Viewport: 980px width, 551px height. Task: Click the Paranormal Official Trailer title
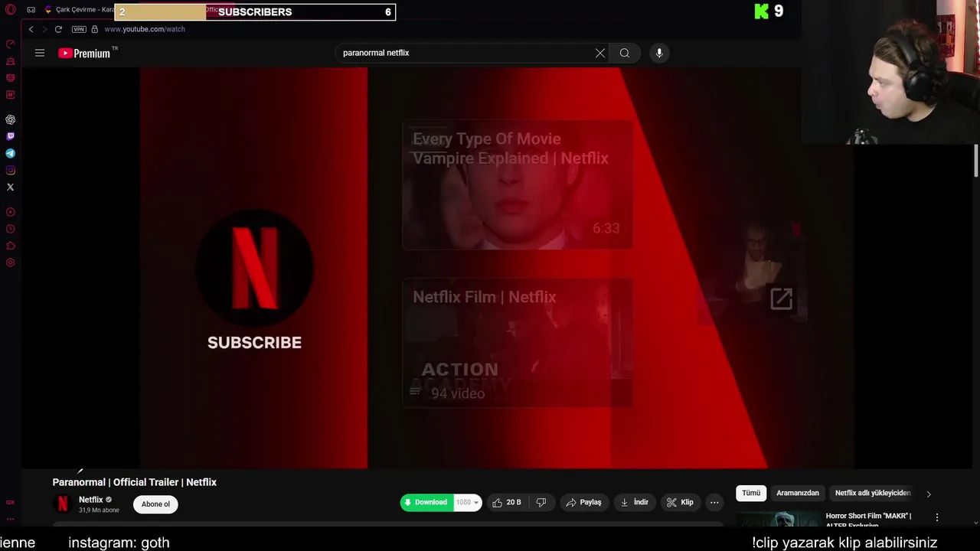pyautogui.click(x=135, y=482)
